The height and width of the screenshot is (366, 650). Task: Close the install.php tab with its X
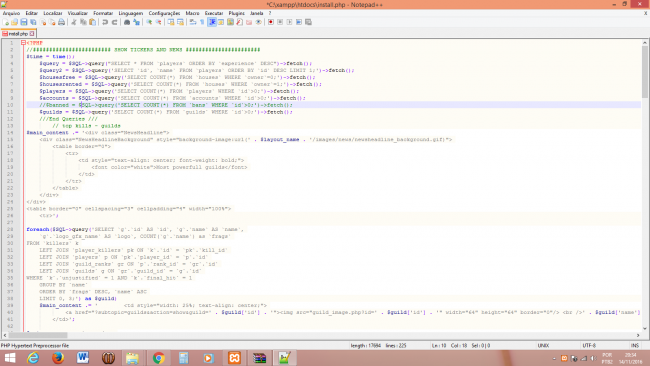click(32, 34)
